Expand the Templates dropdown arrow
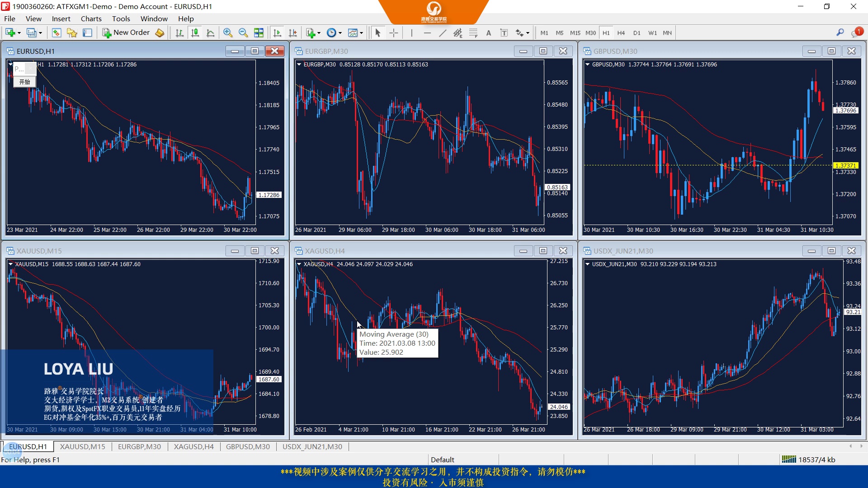Image resolution: width=868 pixels, height=488 pixels. click(362, 33)
